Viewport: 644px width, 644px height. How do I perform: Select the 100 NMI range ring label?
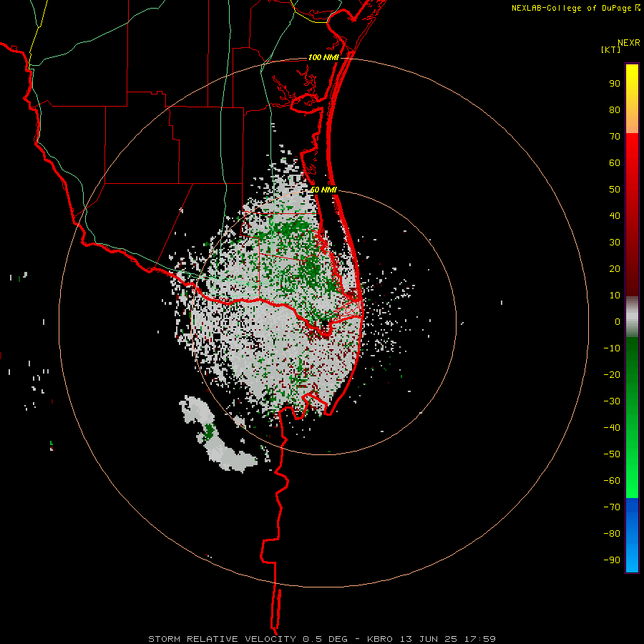[323, 57]
